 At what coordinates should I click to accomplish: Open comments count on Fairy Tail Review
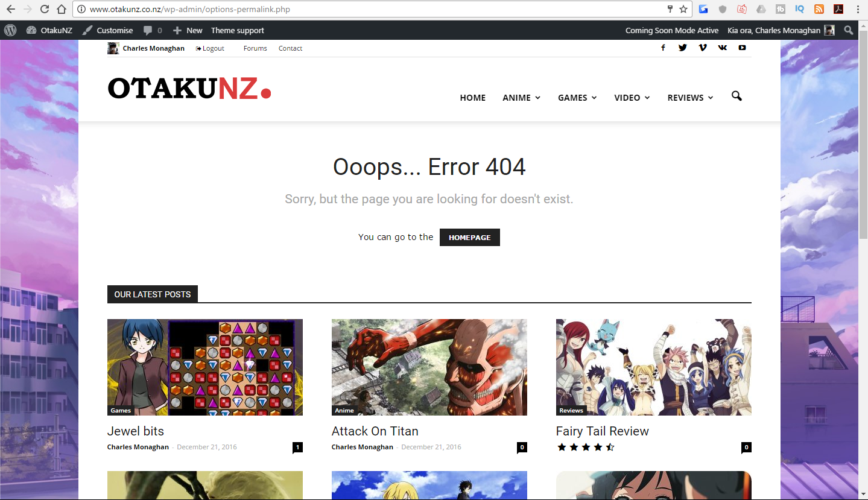(746, 447)
